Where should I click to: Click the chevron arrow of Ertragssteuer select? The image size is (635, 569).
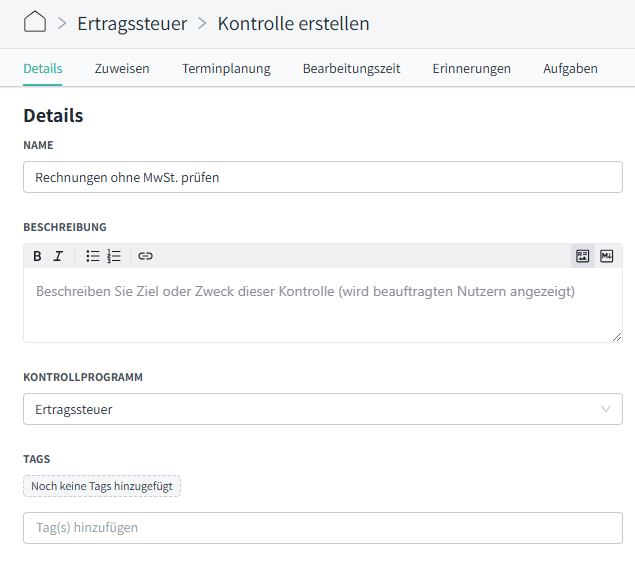[606, 409]
